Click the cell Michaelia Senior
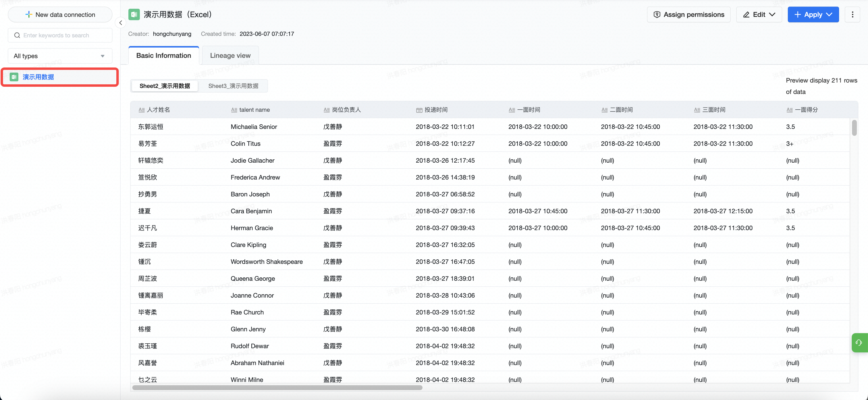Viewport: 868px width, 400px height. coord(254,127)
